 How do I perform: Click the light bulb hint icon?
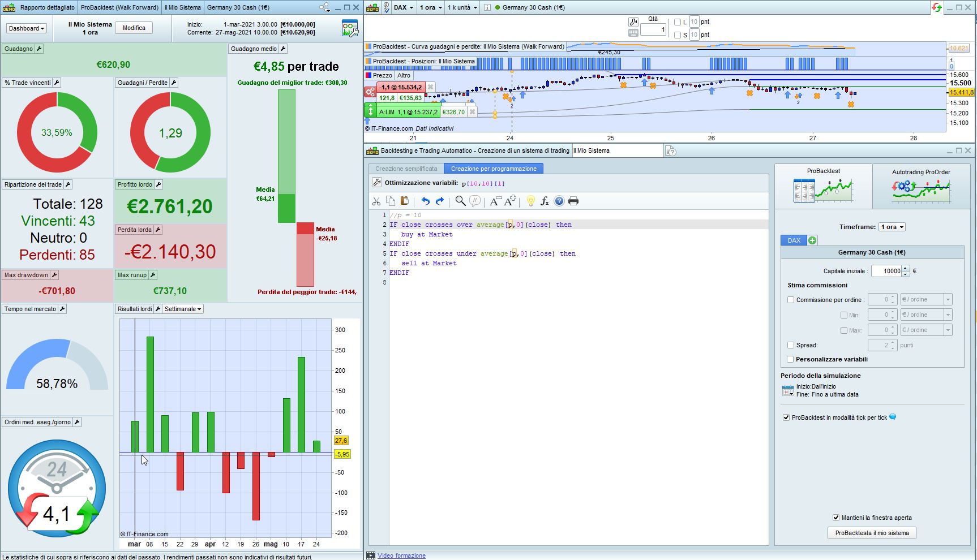530,201
